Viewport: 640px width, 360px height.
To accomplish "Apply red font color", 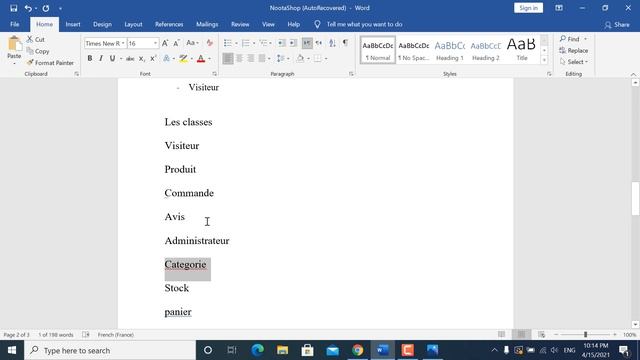I will click(x=201, y=58).
